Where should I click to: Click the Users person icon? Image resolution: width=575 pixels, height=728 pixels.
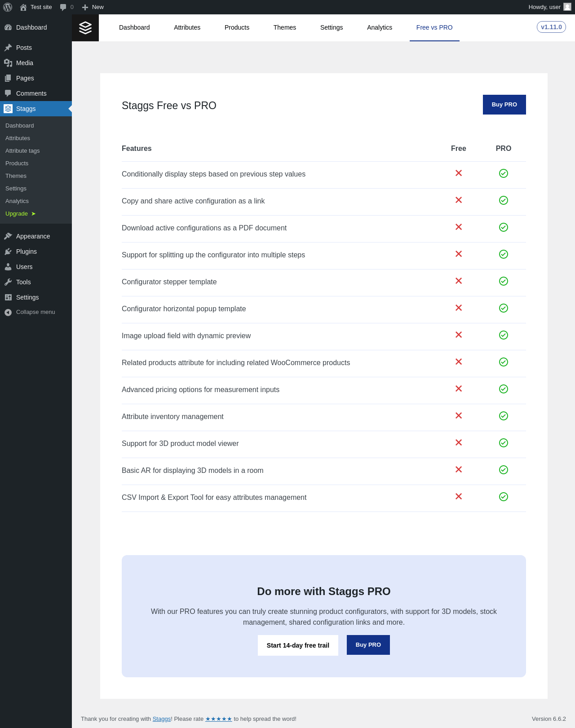coord(8,267)
